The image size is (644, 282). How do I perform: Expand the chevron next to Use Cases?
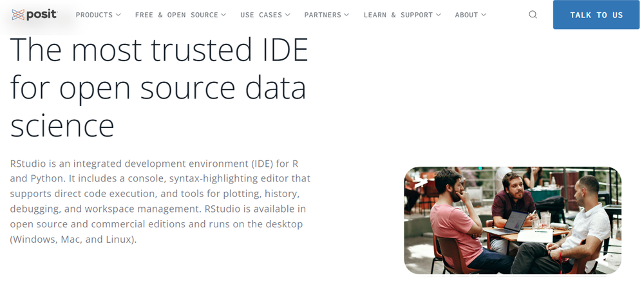tap(287, 15)
